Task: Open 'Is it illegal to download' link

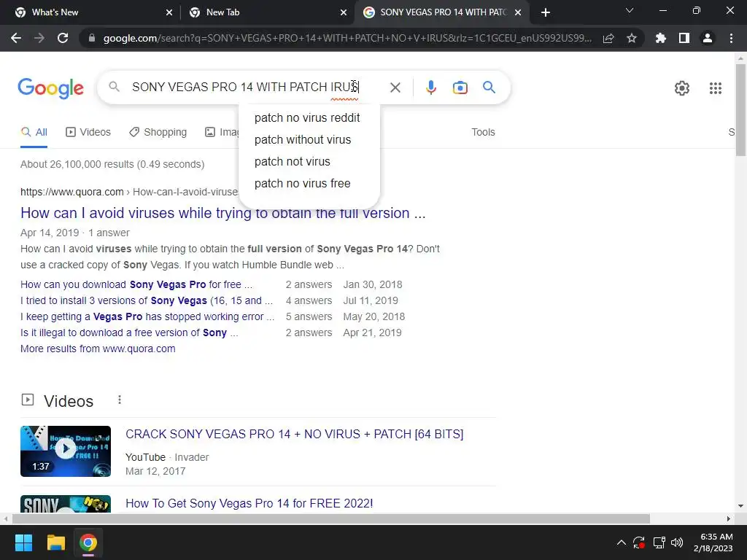Action: 129,332
